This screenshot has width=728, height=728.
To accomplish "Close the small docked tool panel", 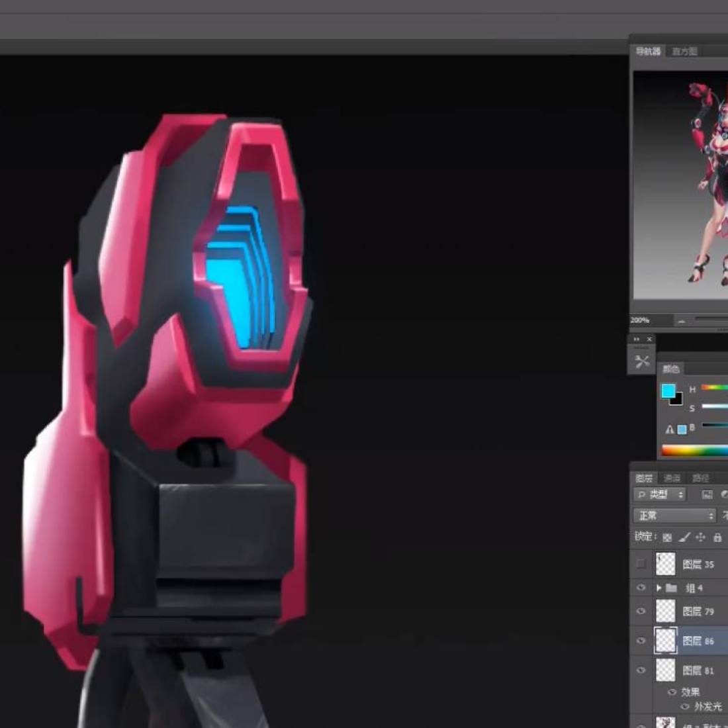I will click(x=649, y=340).
